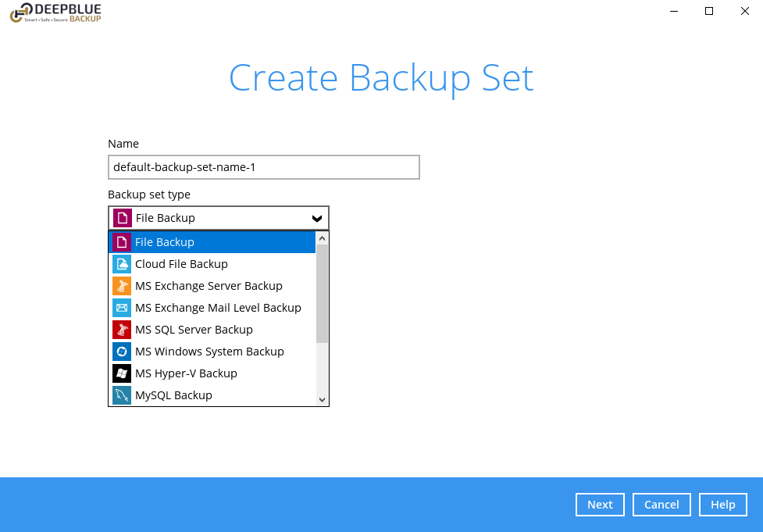This screenshot has width=763, height=532.
Task: Click the dropdown list scroll up arrow
Action: click(322, 237)
